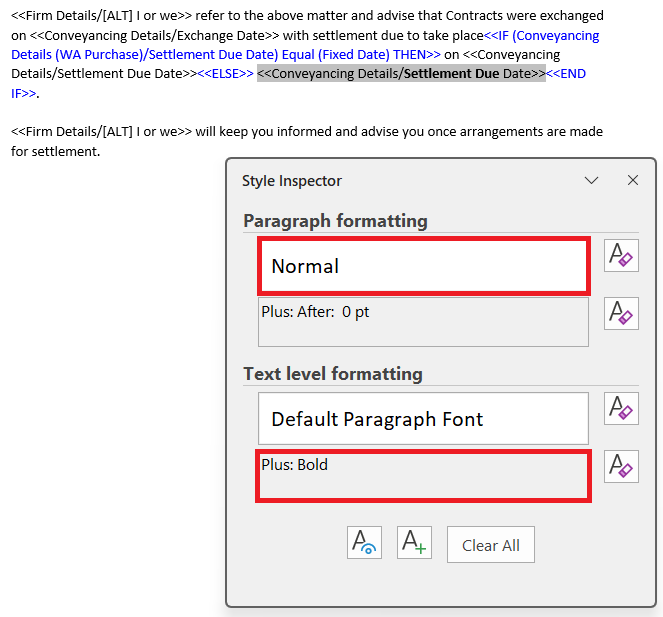This screenshot has height=617, width=663.
Task: Click the blue <<IF (Conveyancing condition field
Action: (541, 36)
